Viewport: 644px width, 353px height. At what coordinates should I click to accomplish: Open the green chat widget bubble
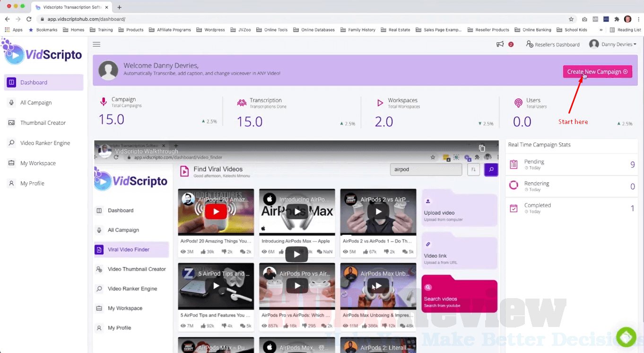tap(627, 336)
